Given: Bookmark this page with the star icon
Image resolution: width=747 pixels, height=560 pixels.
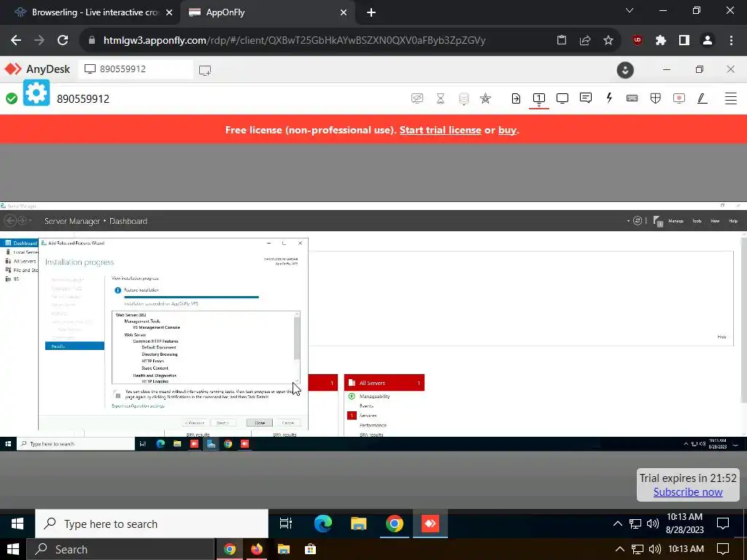Looking at the screenshot, I should pyautogui.click(x=608, y=41).
